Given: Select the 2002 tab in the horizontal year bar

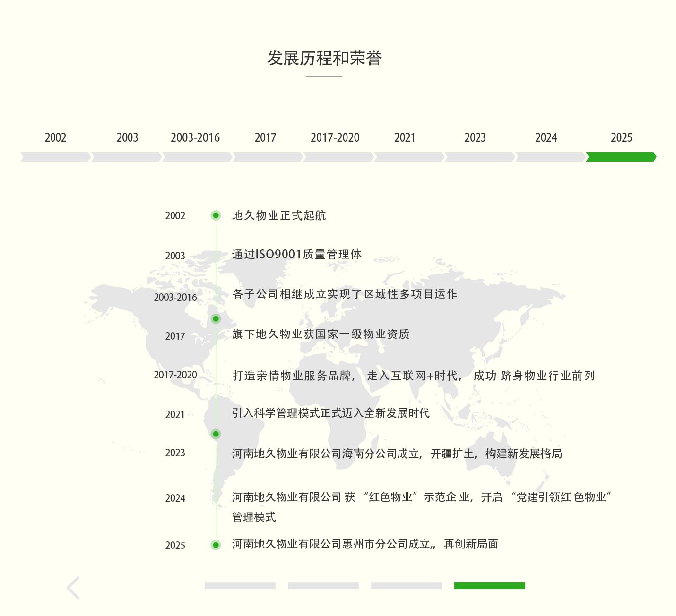Looking at the screenshot, I should click(55, 137).
